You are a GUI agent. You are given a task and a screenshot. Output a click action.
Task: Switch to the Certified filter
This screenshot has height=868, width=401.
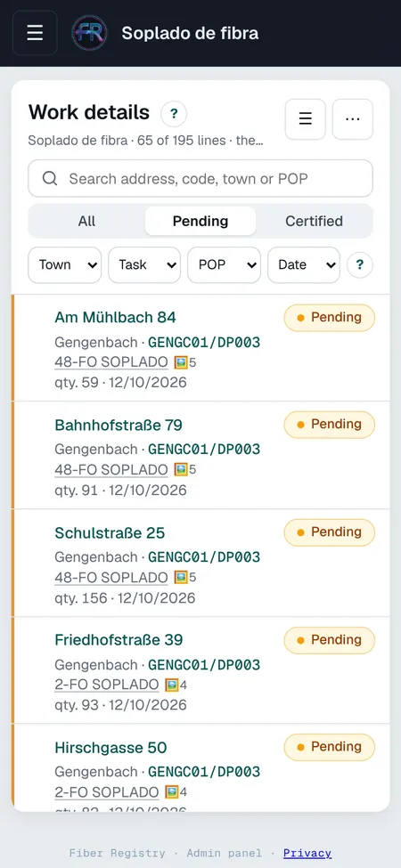pyautogui.click(x=314, y=221)
